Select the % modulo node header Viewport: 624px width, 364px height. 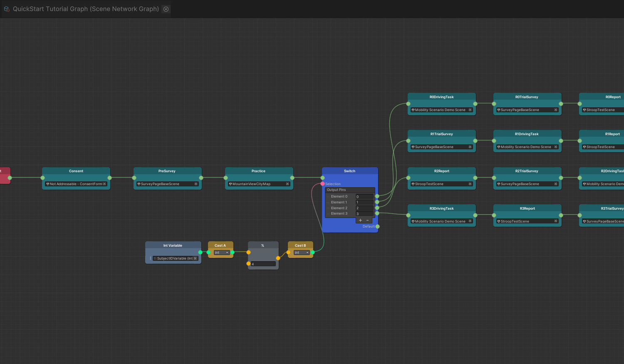[x=263, y=245]
